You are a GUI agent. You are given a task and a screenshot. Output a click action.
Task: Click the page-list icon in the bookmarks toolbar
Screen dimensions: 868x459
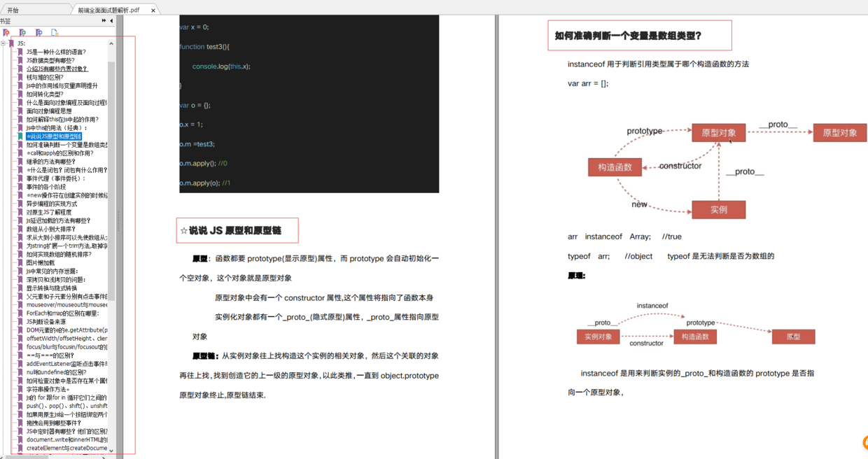pyautogui.click(x=55, y=32)
